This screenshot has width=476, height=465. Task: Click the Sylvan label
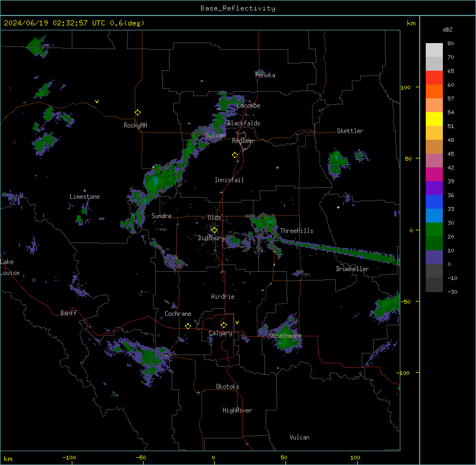pyautogui.click(x=215, y=135)
